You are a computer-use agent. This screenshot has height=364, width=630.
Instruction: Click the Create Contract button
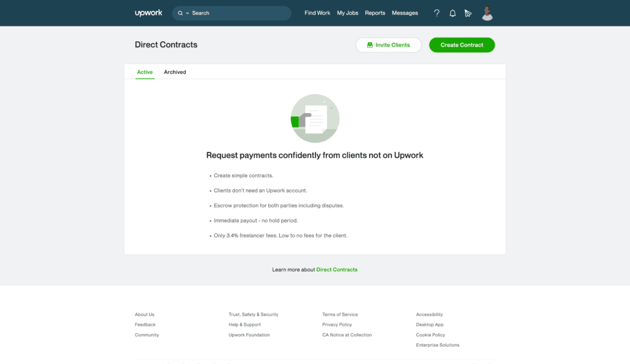(x=461, y=45)
